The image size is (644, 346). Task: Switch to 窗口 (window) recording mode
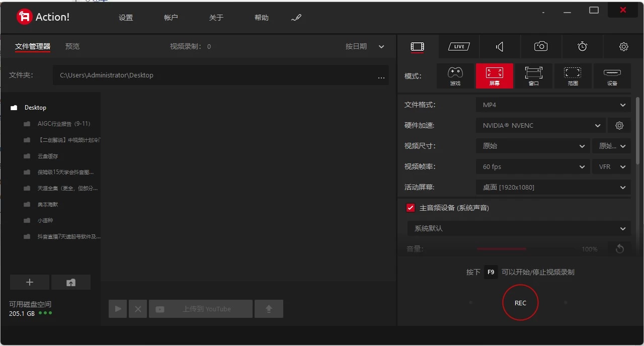(x=534, y=75)
